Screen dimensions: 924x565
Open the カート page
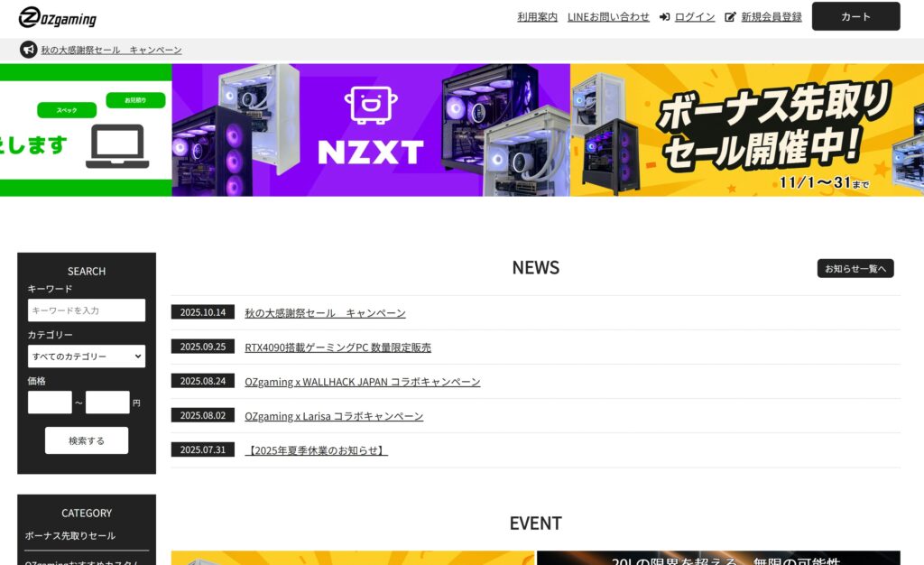tap(855, 16)
